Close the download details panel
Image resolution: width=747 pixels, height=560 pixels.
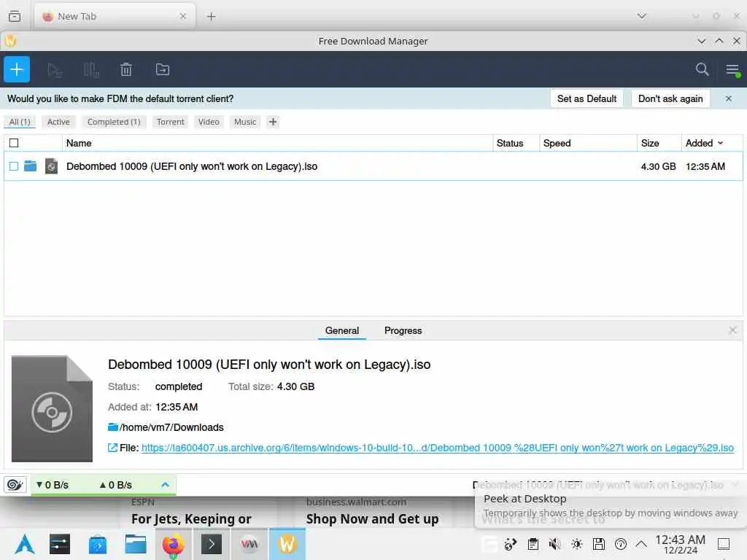coord(732,330)
